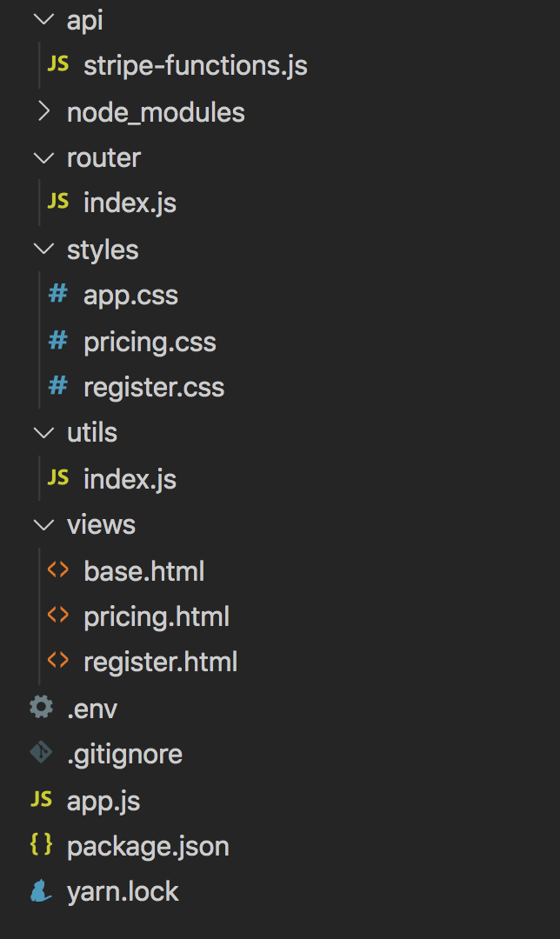Viewport: 560px width, 939px height.
Task: Click the JS icon next to app.js
Action: coord(41,800)
